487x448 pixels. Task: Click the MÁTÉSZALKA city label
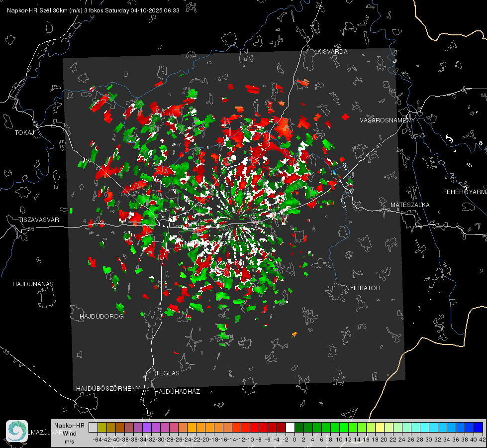pos(410,205)
